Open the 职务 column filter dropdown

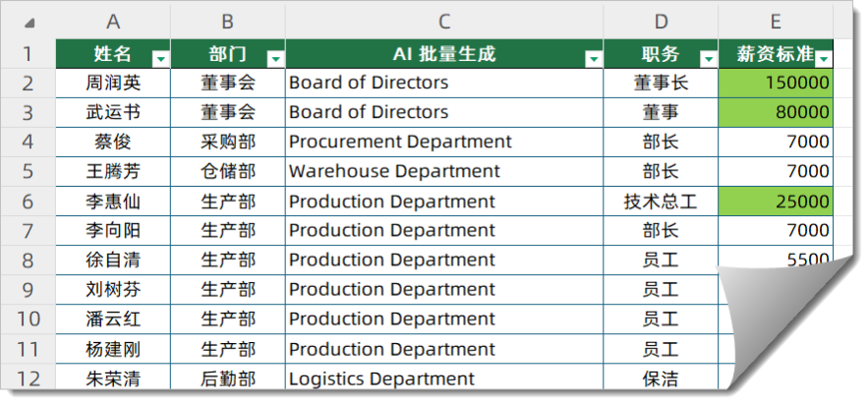[x=708, y=59]
